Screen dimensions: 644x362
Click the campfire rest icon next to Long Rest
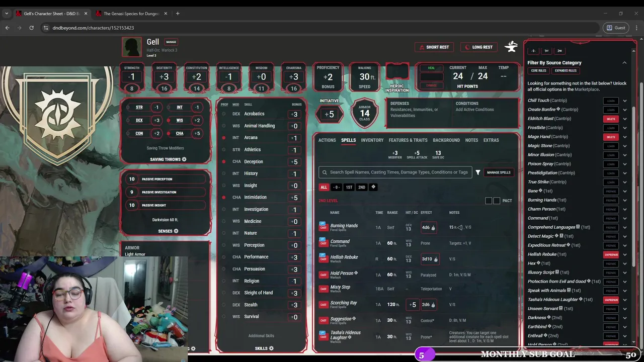point(511,47)
